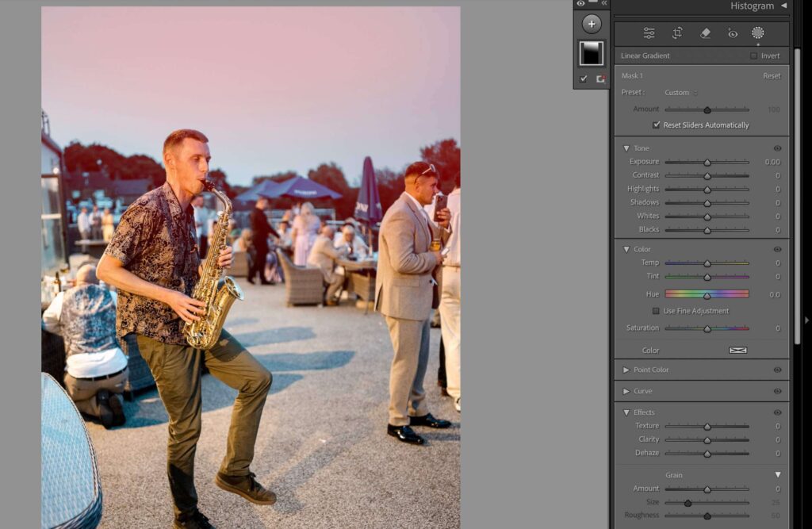Collapse the Tone section
This screenshot has height=529, width=812.
coord(626,148)
